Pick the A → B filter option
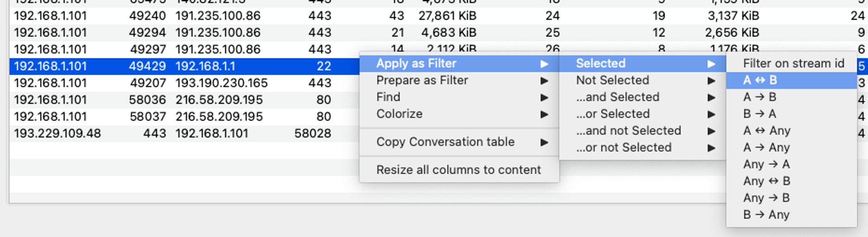The image size is (868, 237). coord(759,97)
